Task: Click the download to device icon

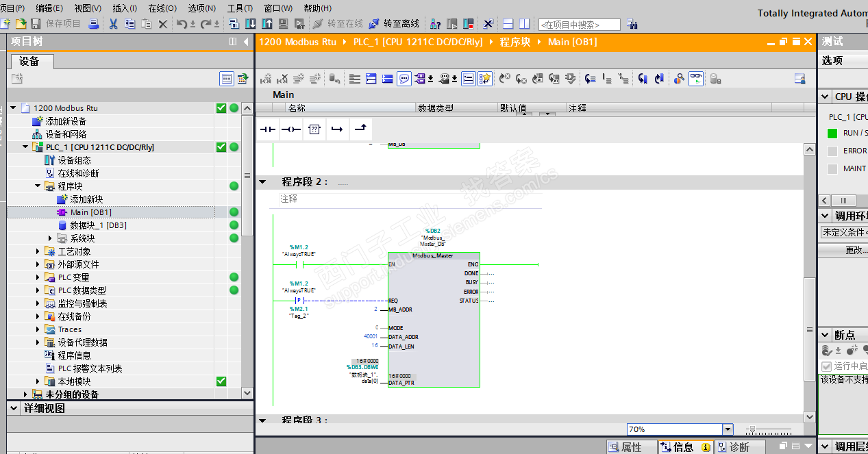Action: [251, 24]
